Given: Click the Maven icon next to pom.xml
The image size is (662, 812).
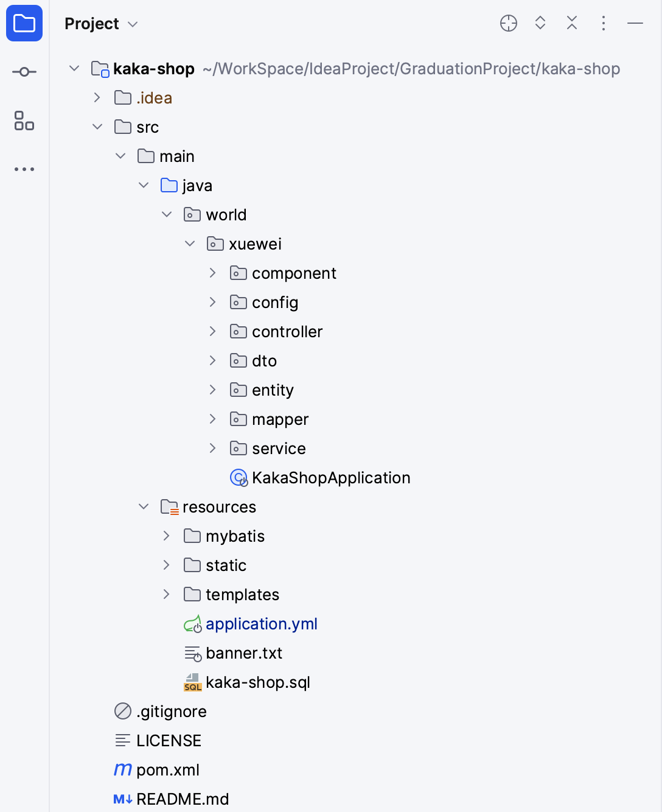Looking at the screenshot, I should (x=122, y=769).
